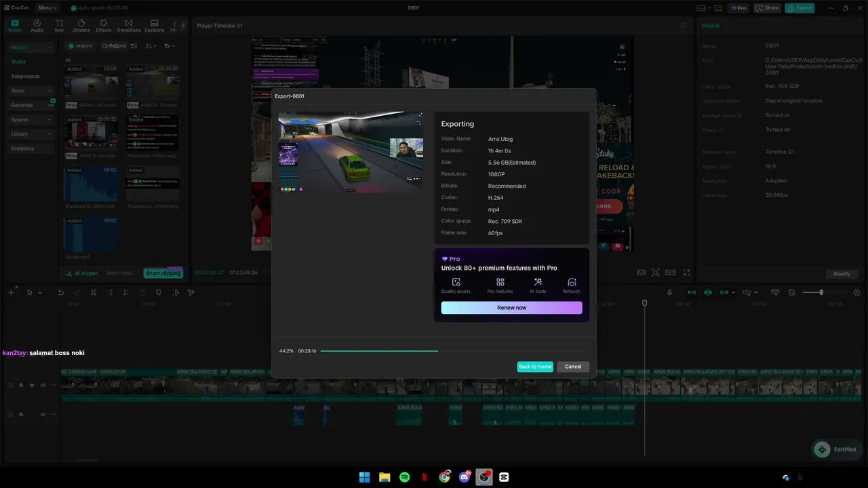Switch to the Effects tab
Screen dimensions: 868x488
click(103, 26)
